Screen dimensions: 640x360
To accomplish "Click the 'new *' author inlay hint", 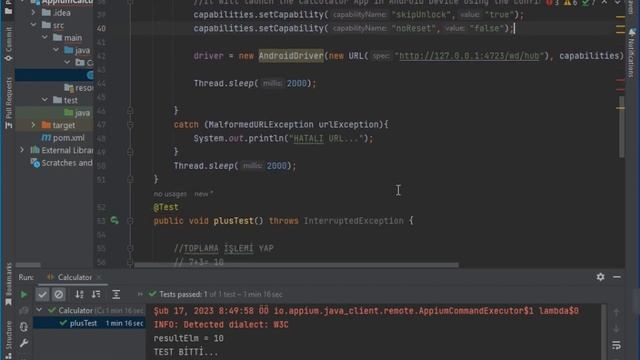I will (x=204, y=194).
